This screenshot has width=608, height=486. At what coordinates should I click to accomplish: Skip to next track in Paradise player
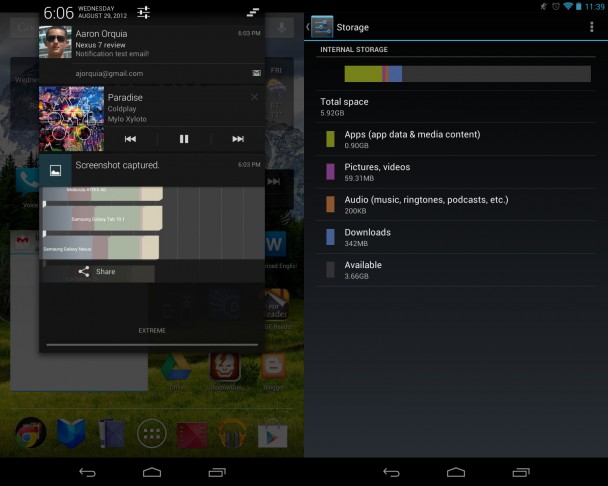pyautogui.click(x=238, y=139)
